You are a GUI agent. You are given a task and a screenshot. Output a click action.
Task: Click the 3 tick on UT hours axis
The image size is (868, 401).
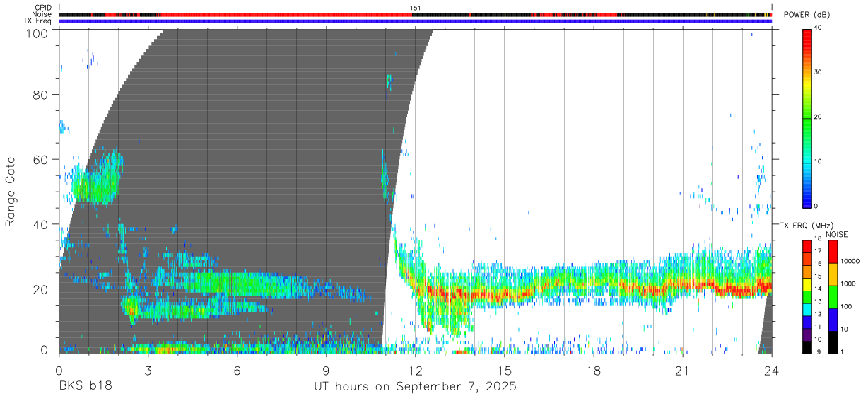click(x=148, y=371)
